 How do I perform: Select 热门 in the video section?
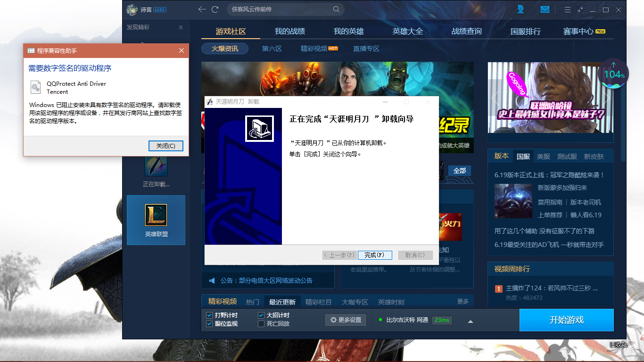coord(253,302)
